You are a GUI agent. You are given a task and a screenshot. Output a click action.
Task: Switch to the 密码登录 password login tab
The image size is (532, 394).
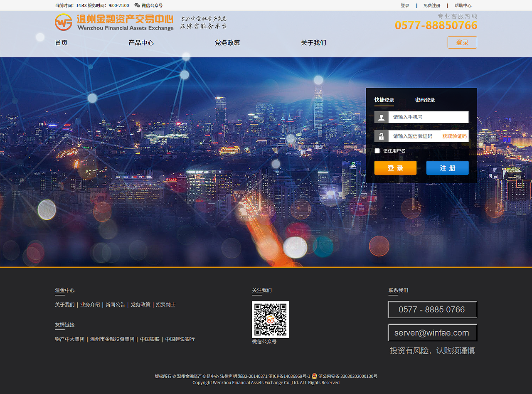pos(425,100)
